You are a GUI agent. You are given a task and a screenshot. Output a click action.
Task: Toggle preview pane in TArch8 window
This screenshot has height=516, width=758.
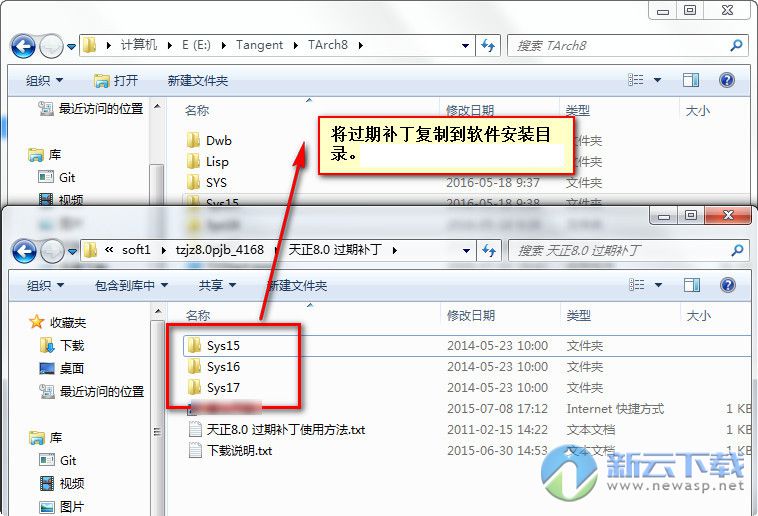691,80
